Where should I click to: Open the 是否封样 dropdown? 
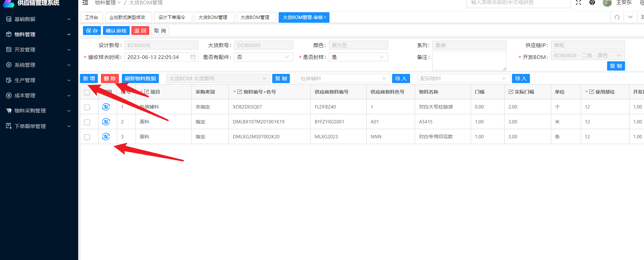(358, 57)
